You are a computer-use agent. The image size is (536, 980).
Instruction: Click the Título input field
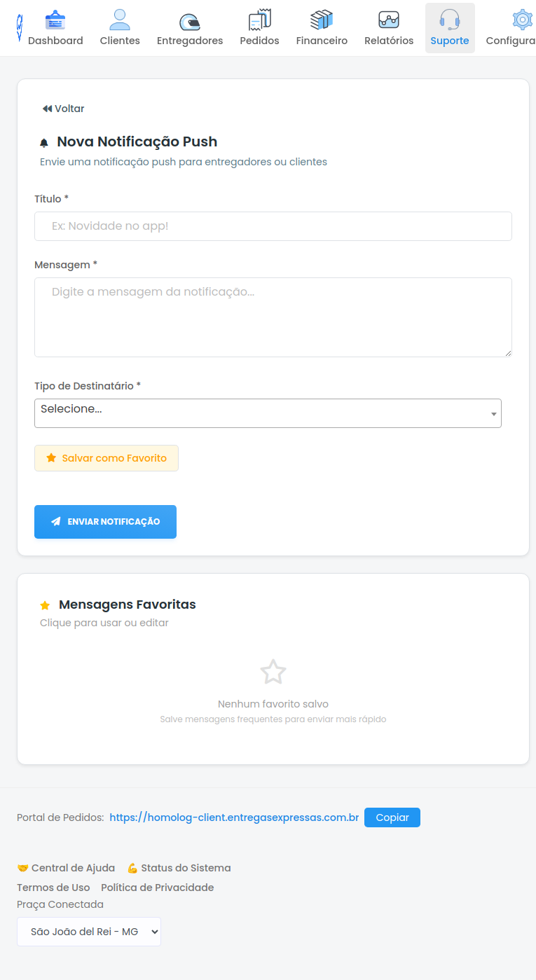tap(273, 226)
